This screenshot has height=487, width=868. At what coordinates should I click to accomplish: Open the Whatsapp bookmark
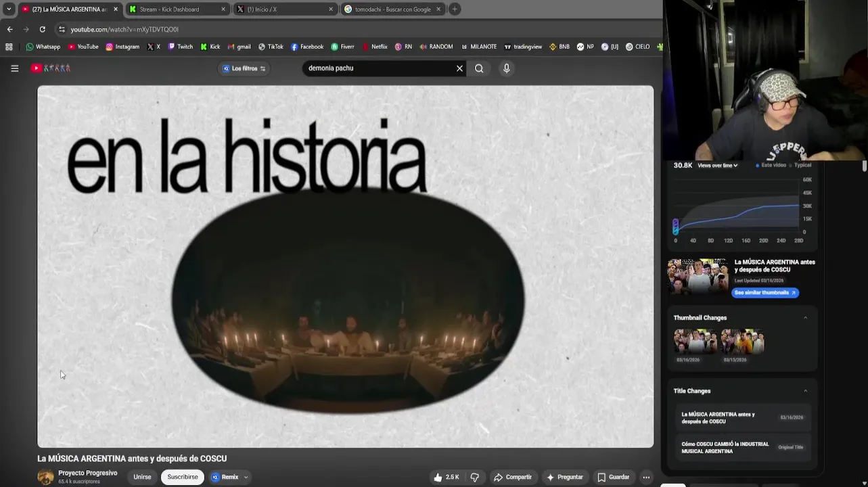coord(43,47)
